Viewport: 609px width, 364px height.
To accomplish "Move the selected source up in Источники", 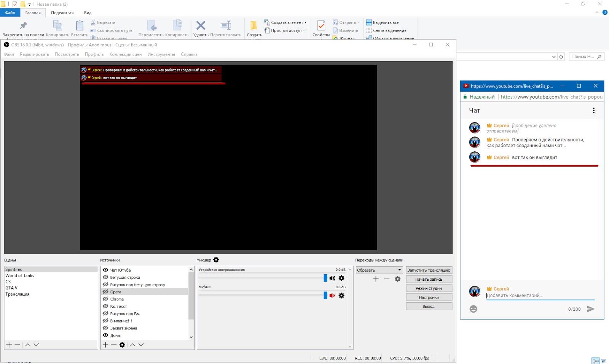I will pos(132,345).
